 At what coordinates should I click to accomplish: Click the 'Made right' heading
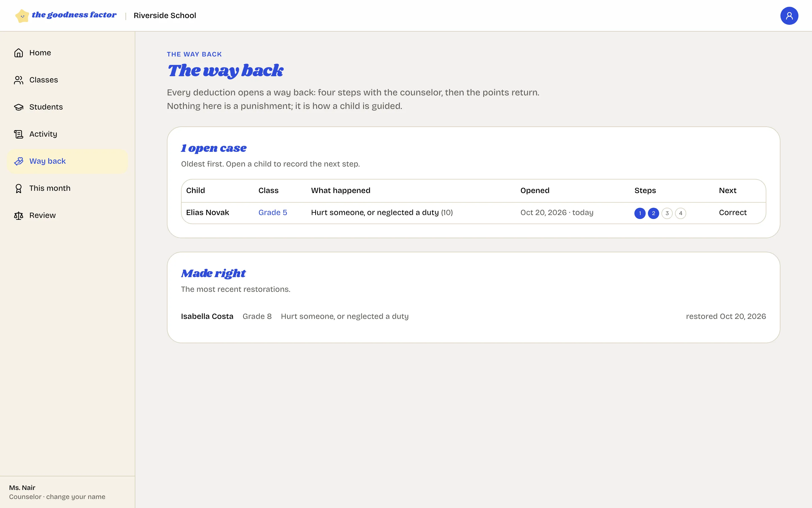click(213, 273)
